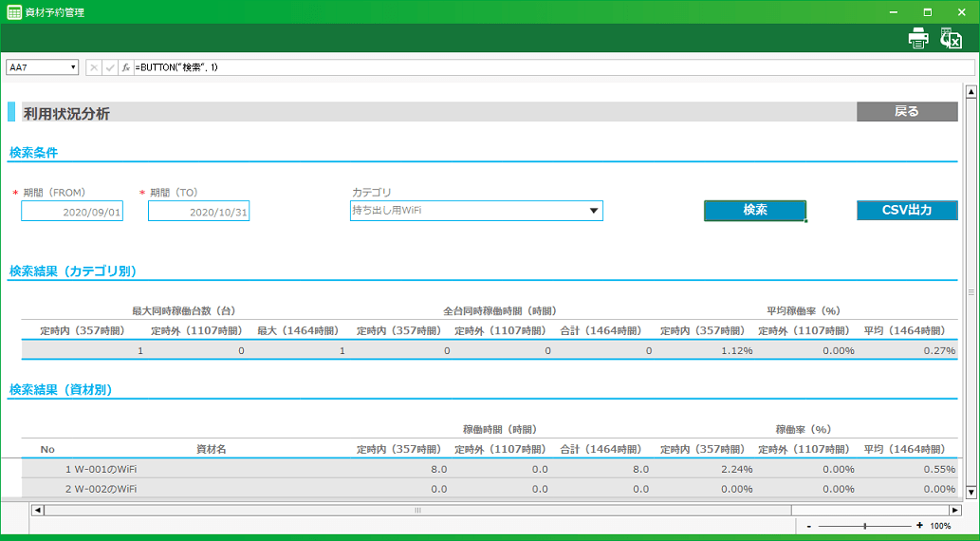The image size is (980, 541).
Task: Click the fx insert function icon
Action: 125,67
